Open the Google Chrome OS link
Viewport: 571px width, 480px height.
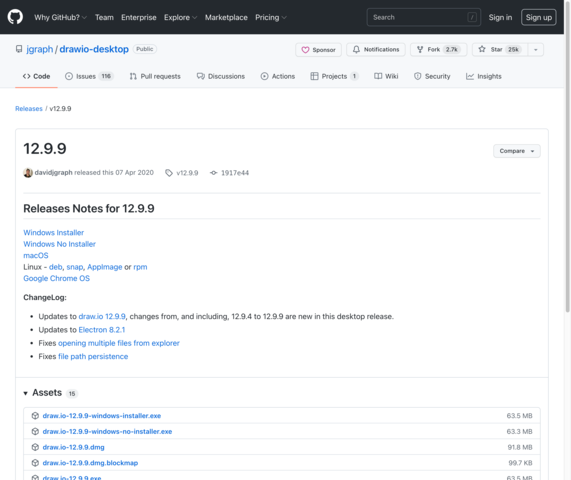click(56, 278)
